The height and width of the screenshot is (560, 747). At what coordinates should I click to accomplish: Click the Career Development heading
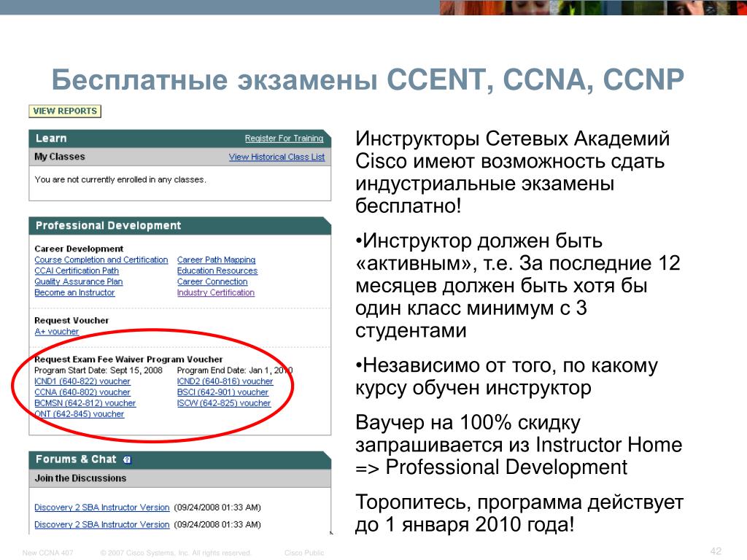(79, 249)
